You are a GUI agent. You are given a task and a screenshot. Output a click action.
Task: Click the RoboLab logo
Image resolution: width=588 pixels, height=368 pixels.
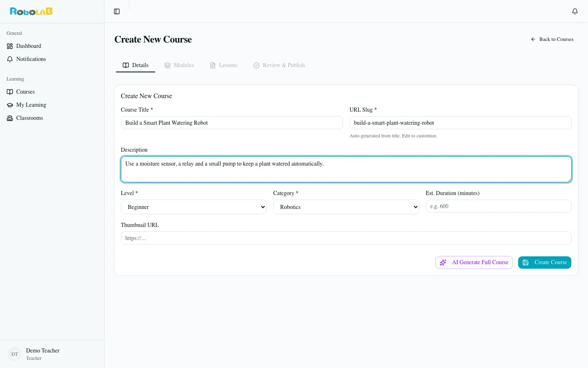[31, 11]
